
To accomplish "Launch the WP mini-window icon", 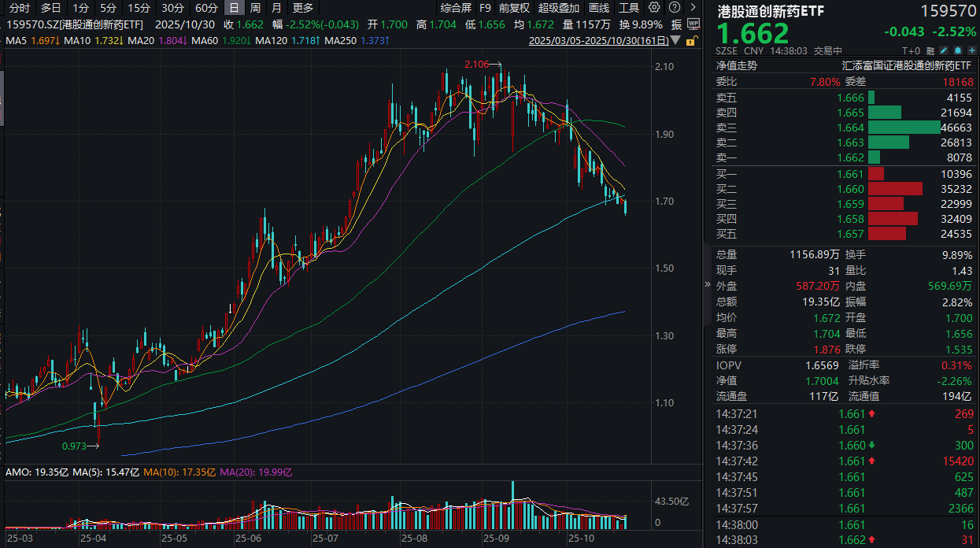I will [x=695, y=24].
